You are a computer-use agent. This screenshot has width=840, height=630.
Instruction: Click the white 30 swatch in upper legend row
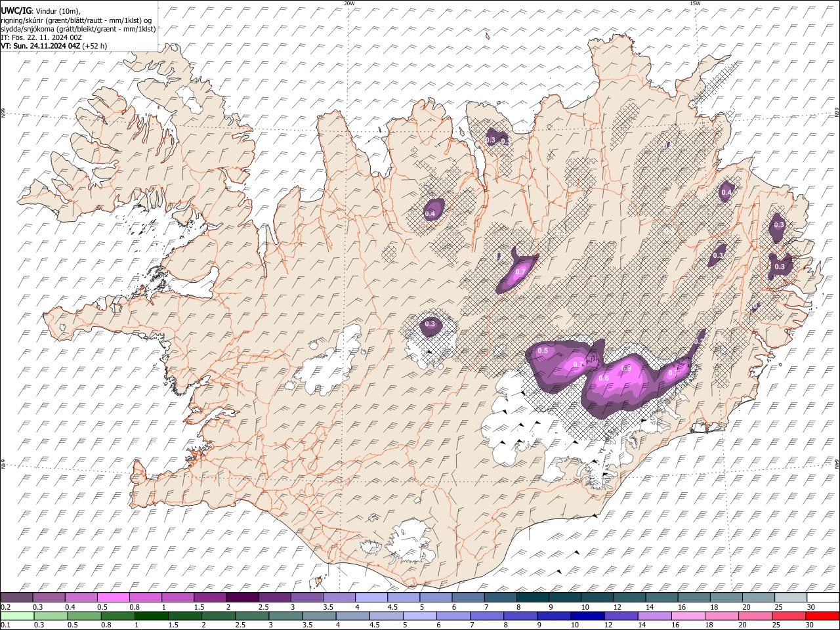pos(822,598)
